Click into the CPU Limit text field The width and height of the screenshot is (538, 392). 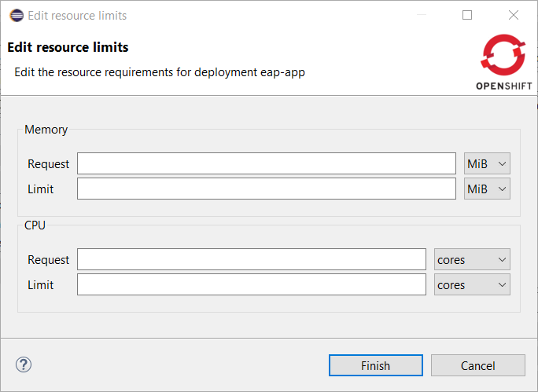point(251,284)
